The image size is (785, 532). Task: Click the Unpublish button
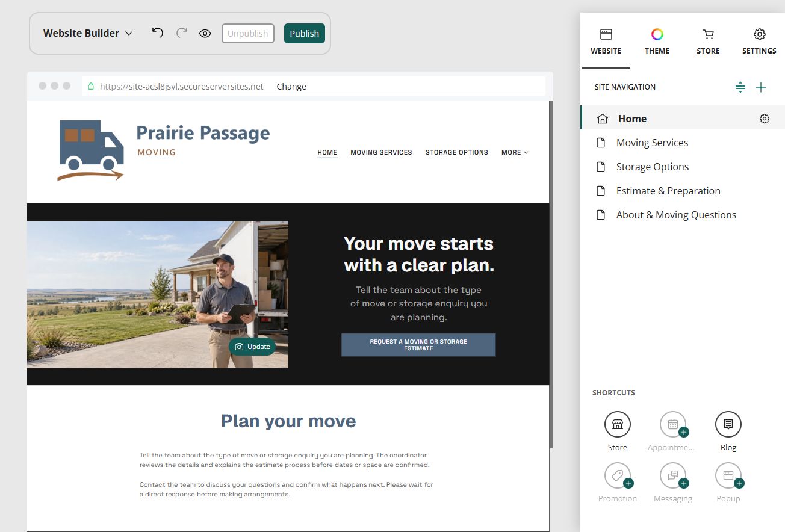click(x=248, y=34)
